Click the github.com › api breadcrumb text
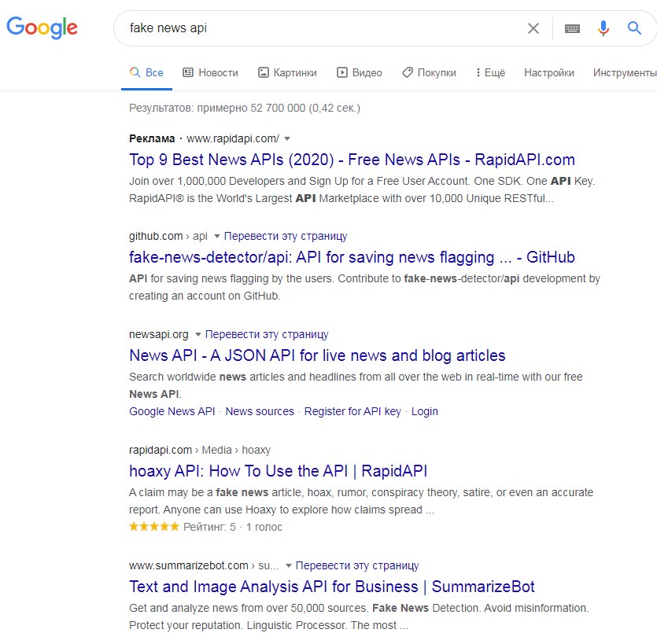 (x=168, y=236)
